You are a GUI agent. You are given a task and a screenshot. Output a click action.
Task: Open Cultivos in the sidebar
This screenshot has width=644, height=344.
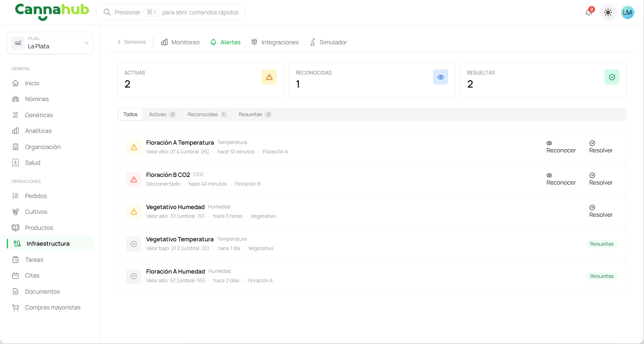pos(50,212)
